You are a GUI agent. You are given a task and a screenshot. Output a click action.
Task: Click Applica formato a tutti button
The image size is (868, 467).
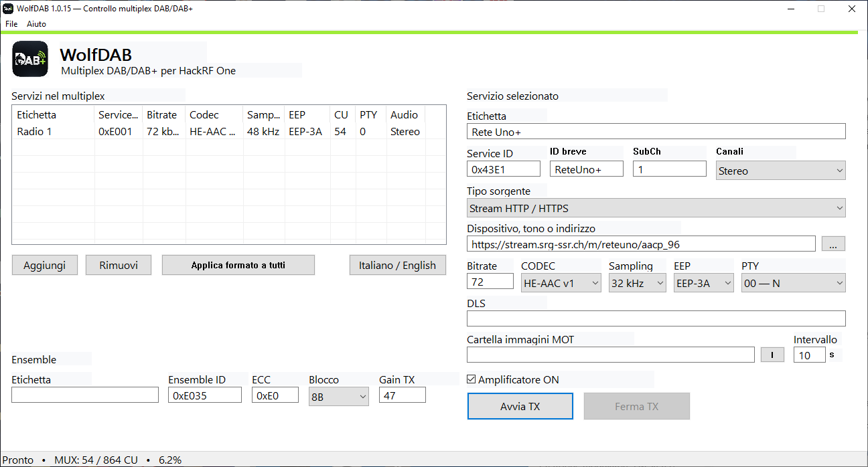238,265
